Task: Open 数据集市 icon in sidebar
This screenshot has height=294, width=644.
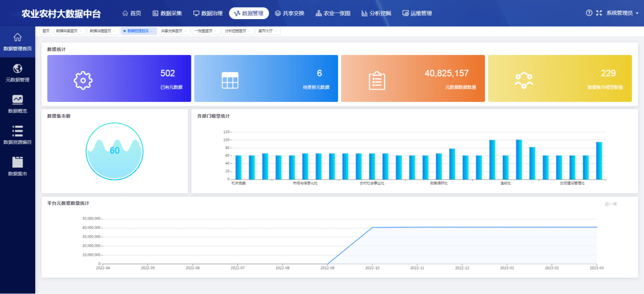Action: click(x=18, y=162)
